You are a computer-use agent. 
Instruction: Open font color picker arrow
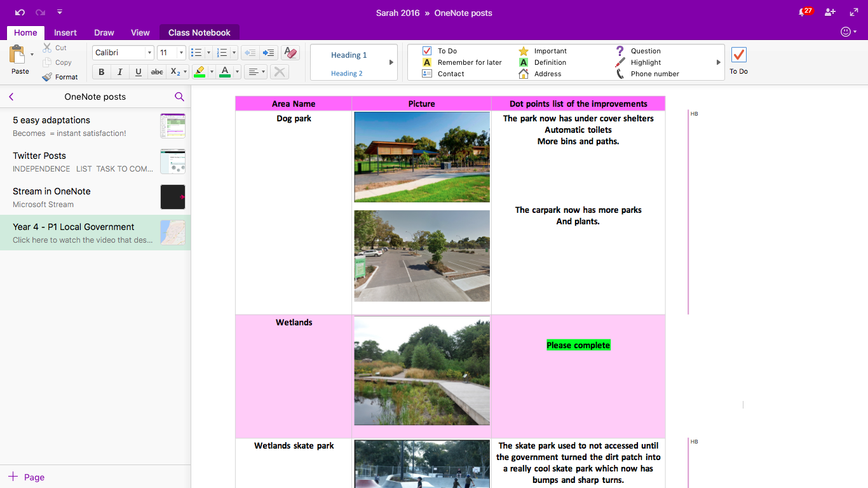pyautogui.click(x=237, y=72)
